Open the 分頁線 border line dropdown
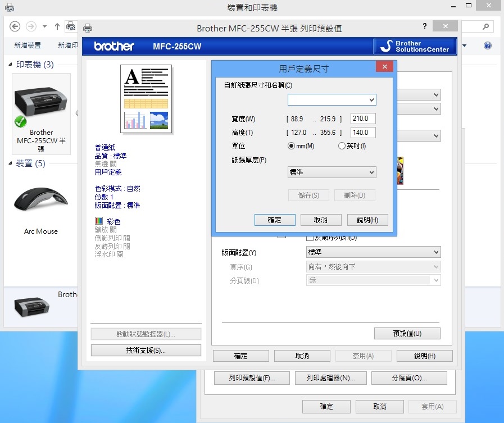504x423 pixels. click(373, 280)
